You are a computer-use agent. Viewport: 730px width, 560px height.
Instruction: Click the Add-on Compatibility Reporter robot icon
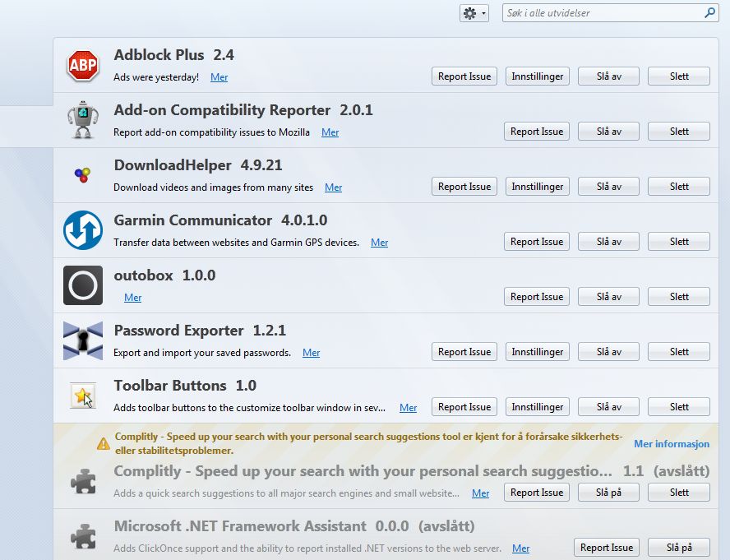tap(83, 120)
